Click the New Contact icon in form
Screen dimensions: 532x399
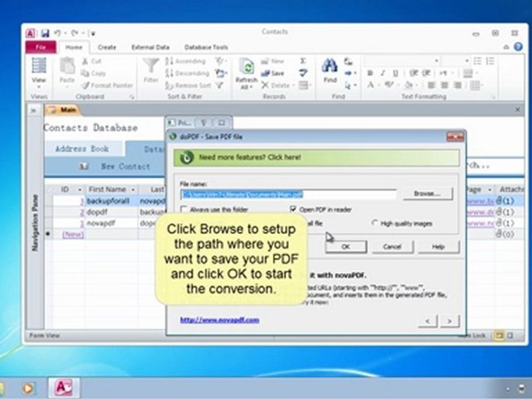click(84, 166)
